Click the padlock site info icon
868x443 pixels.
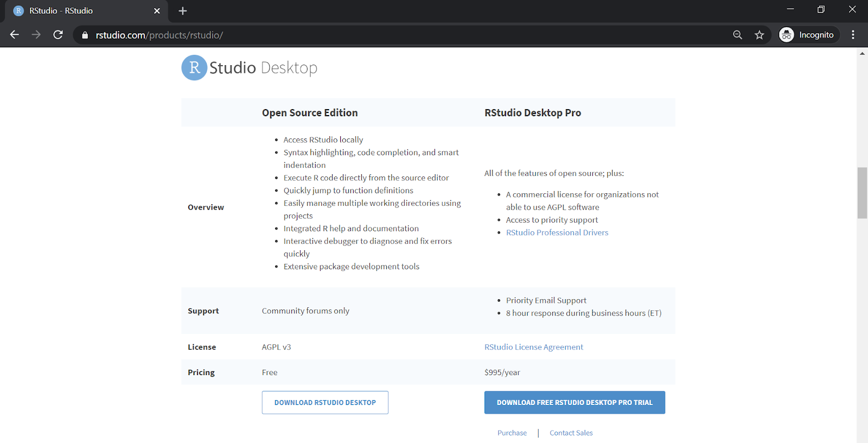(x=85, y=35)
